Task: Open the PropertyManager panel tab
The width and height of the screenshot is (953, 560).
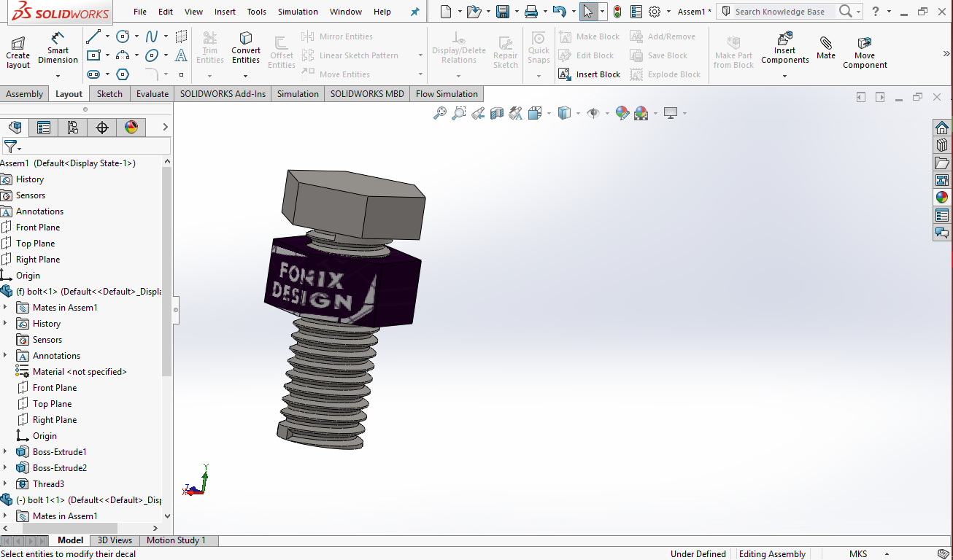Action: click(44, 128)
